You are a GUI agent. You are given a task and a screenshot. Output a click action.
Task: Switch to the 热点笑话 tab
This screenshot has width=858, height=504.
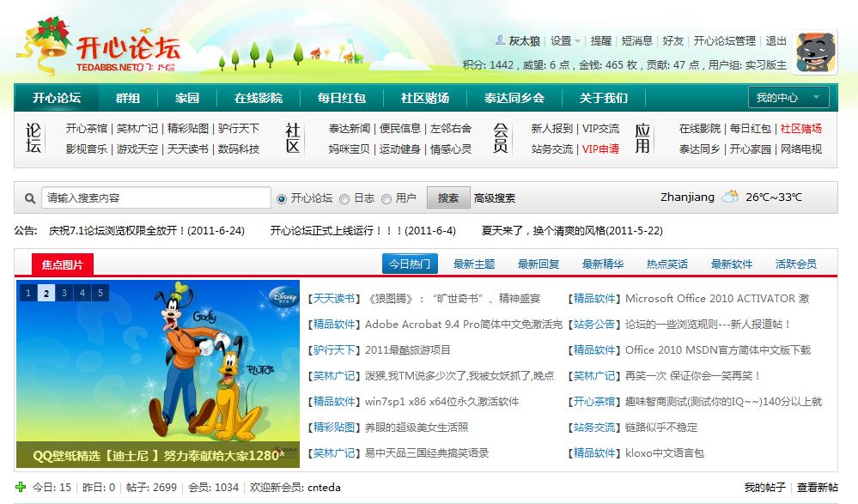(x=667, y=264)
